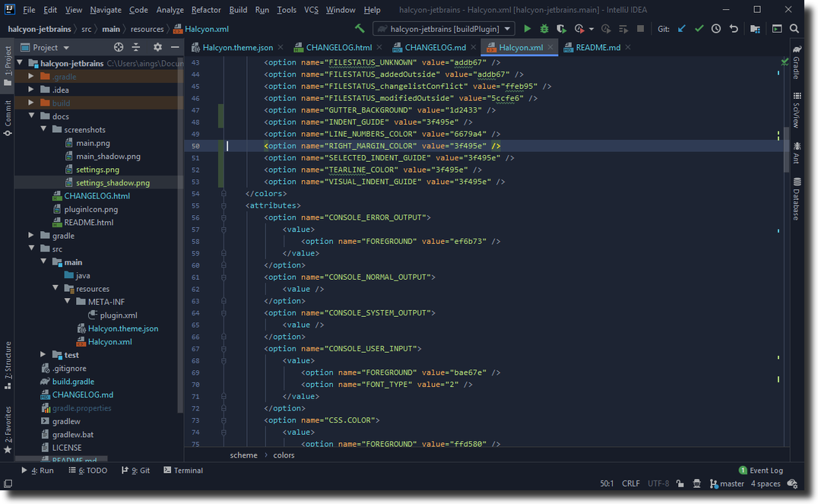Commit changes with green checkmark icon
The height and width of the screenshot is (504, 818).
point(699,29)
